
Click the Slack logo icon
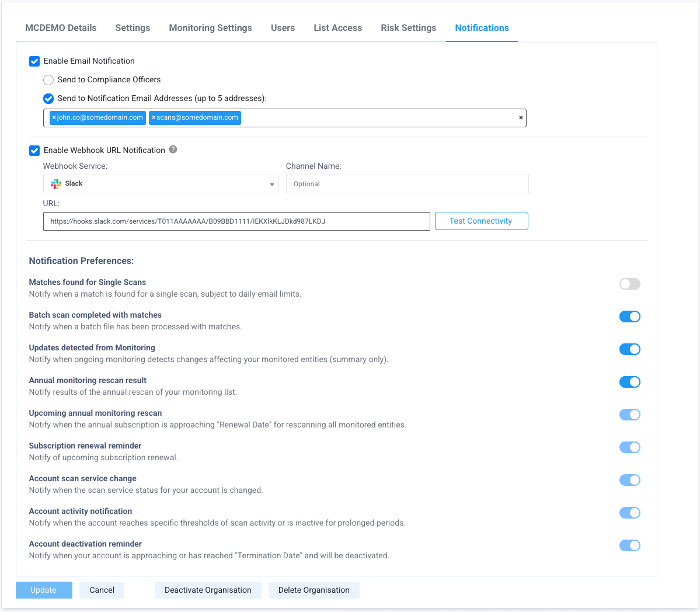(x=56, y=184)
